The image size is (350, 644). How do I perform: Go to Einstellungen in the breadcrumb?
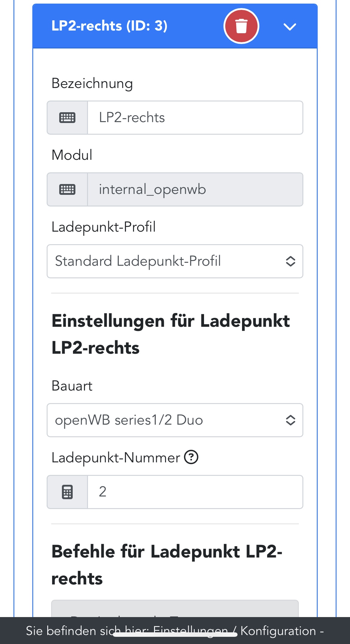pos(190,631)
